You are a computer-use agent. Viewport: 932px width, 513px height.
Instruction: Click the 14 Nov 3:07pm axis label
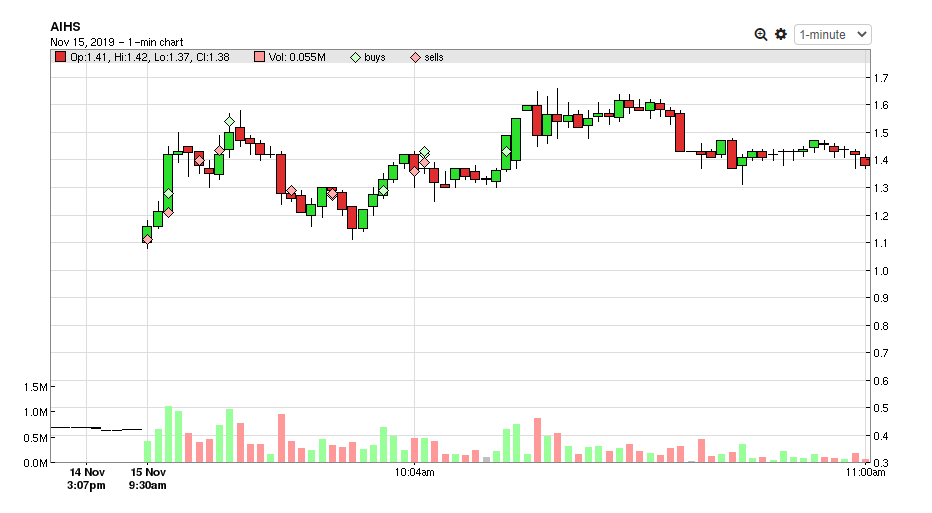(x=87, y=479)
